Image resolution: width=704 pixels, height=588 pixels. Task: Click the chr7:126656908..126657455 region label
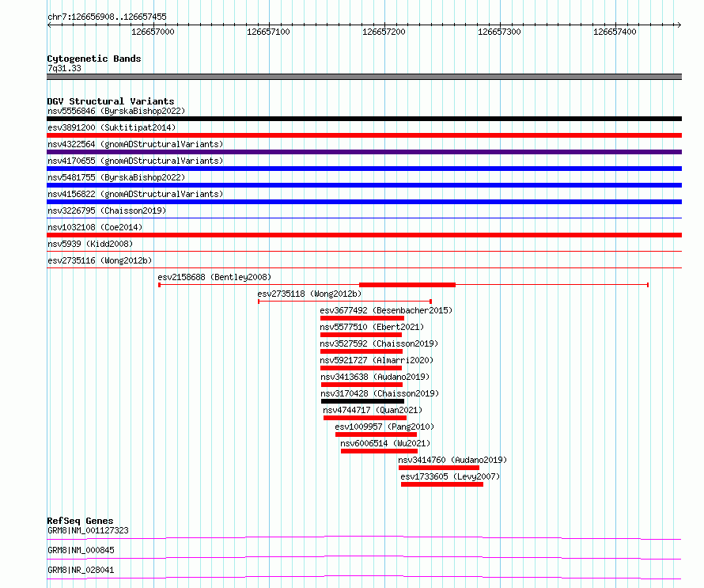pos(107,17)
